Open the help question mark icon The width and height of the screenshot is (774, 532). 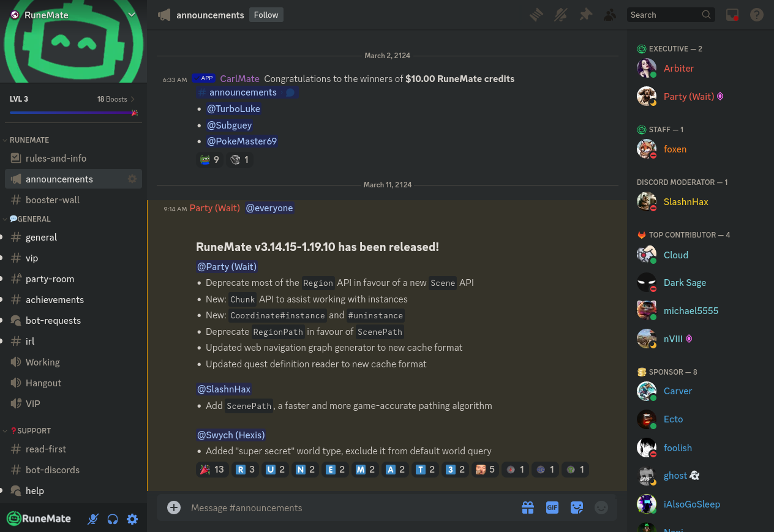click(x=757, y=15)
